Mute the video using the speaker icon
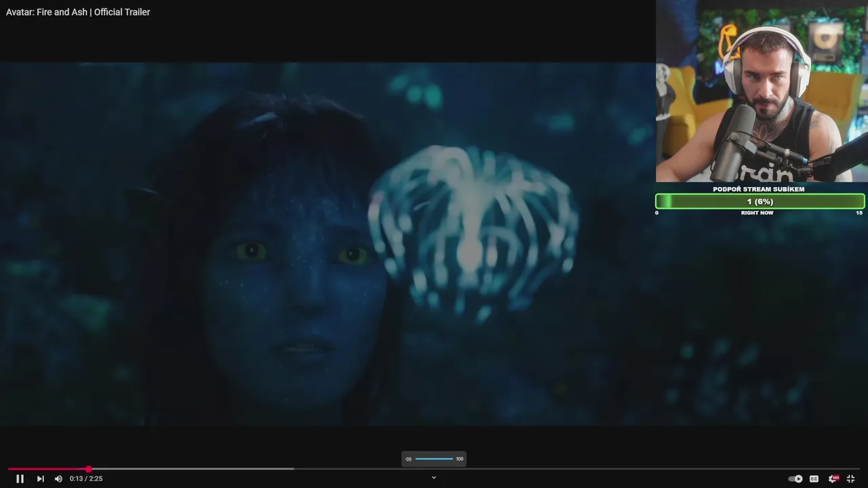 pos(58,479)
